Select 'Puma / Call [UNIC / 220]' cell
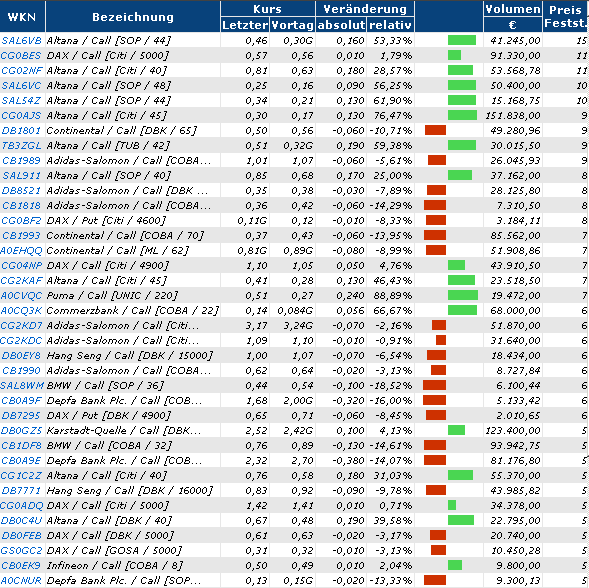 [x=133, y=296]
